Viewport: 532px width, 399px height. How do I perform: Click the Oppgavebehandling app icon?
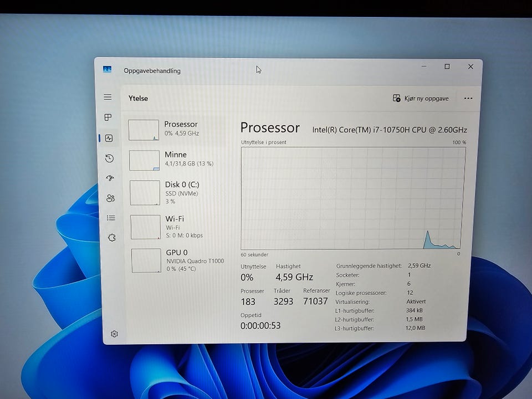(107, 70)
